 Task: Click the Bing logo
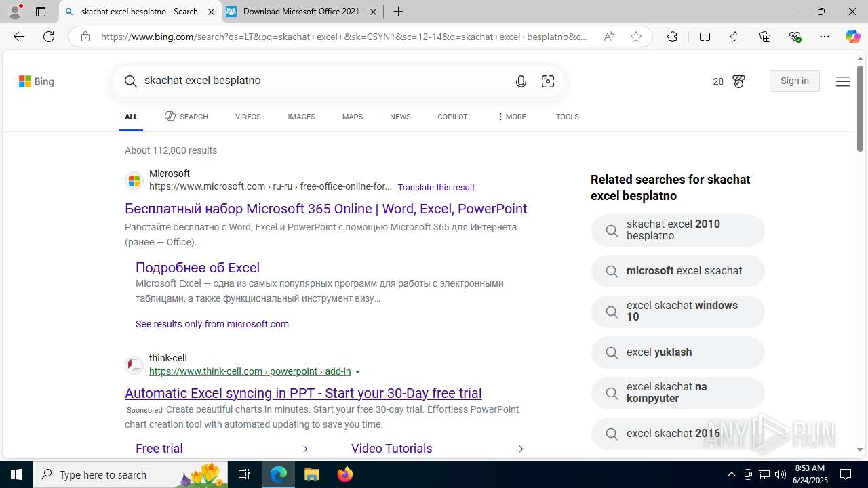tap(37, 81)
